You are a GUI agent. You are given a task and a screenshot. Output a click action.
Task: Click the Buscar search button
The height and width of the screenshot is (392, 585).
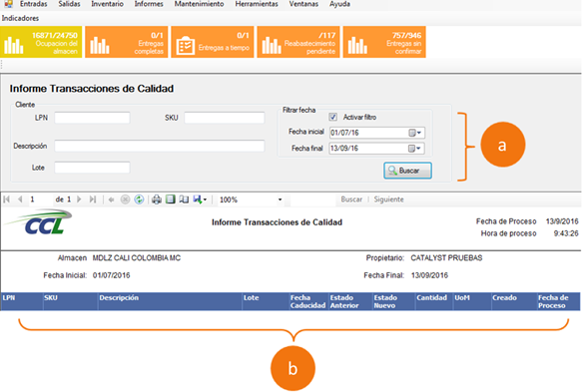coord(407,171)
